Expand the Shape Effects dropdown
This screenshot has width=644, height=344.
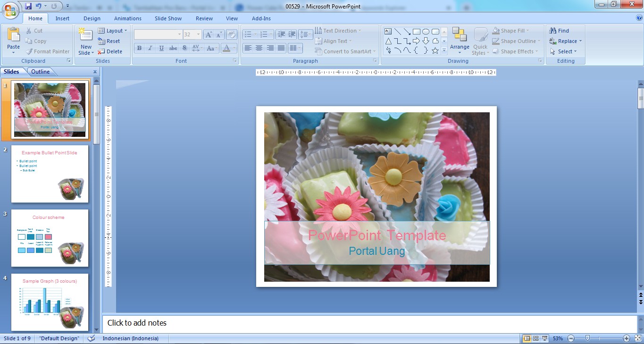tap(515, 51)
